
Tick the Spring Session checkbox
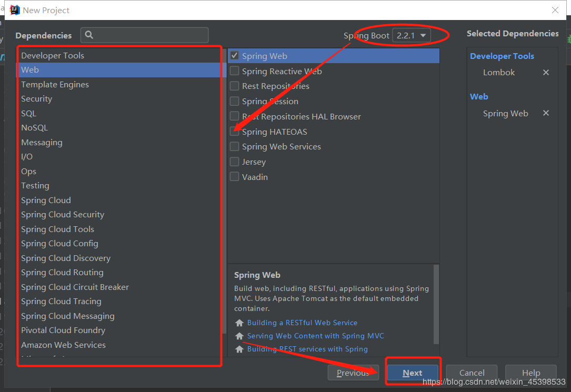point(235,101)
